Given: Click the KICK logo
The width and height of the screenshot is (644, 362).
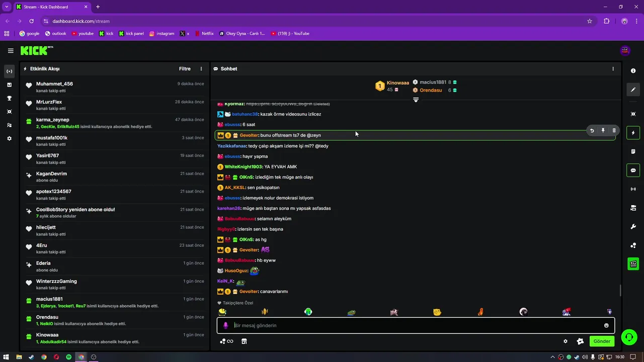Looking at the screenshot, I should point(36,50).
